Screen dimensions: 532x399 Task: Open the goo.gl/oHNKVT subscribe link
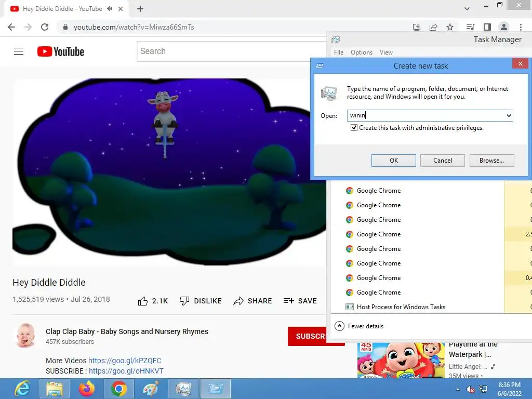click(x=126, y=371)
